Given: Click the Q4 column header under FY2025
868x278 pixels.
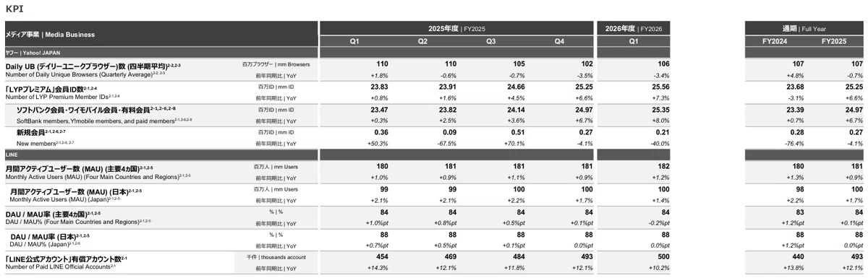Looking at the screenshot, I should (559, 41).
